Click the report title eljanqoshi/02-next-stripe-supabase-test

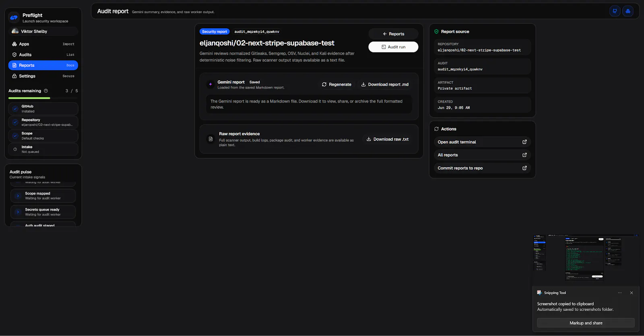click(267, 43)
